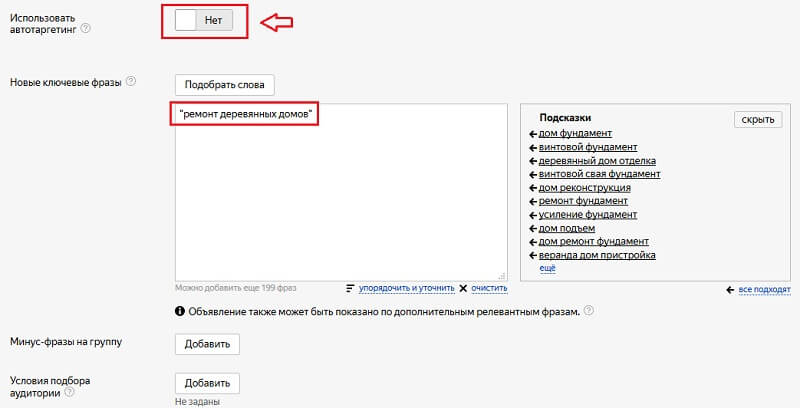The width and height of the screenshot is (800, 408).
Task: Click the sort lines icon before упорядочить
Action: coord(350,288)
